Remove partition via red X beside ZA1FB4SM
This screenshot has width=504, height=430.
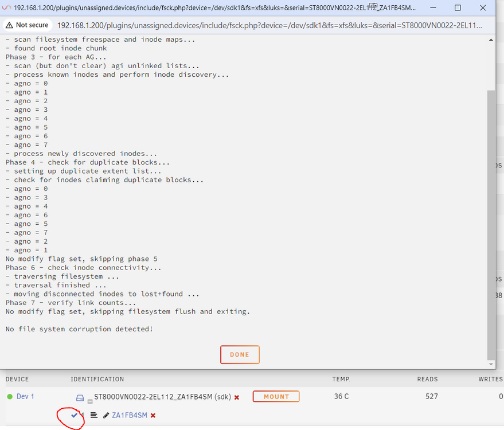pyautogui.click(x=153, y=416)
